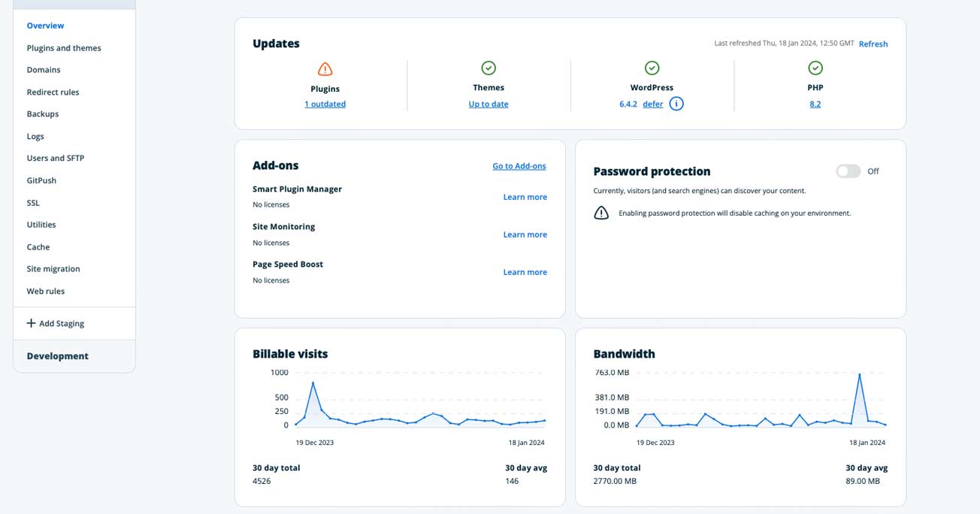The height and width of the screenshot is (514, 980).
Task: Click the PHP green checkmark icon
Action: click(815, 68)
